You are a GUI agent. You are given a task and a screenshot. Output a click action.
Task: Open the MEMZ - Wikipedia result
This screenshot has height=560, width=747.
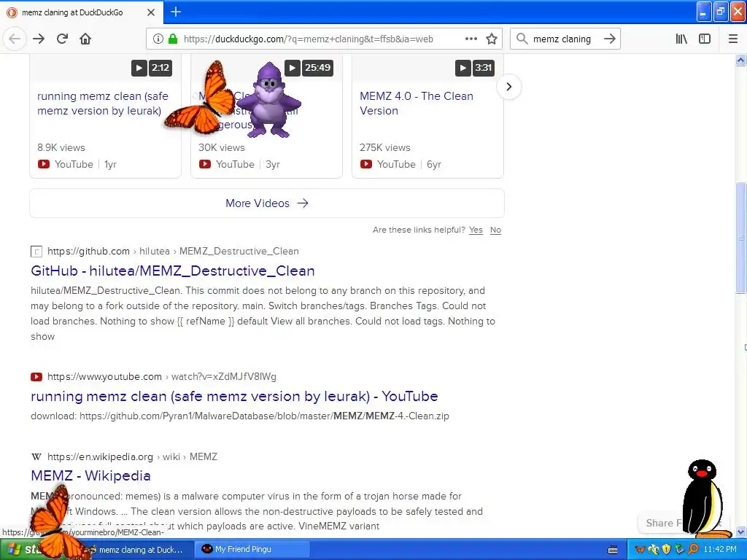coord(90,475)
